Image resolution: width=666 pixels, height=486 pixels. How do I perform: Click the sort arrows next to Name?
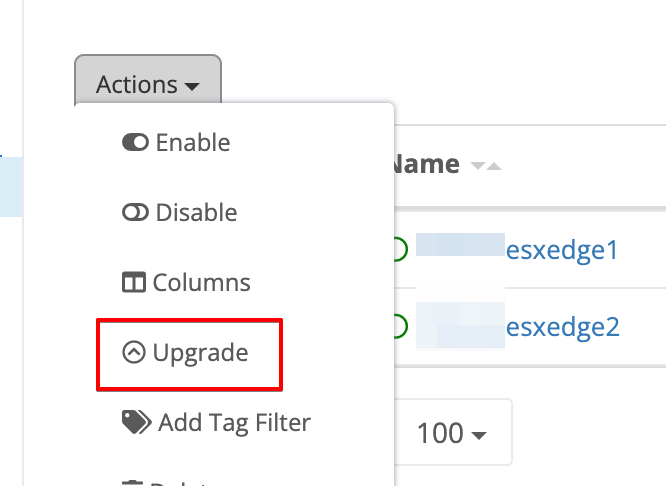485,165
